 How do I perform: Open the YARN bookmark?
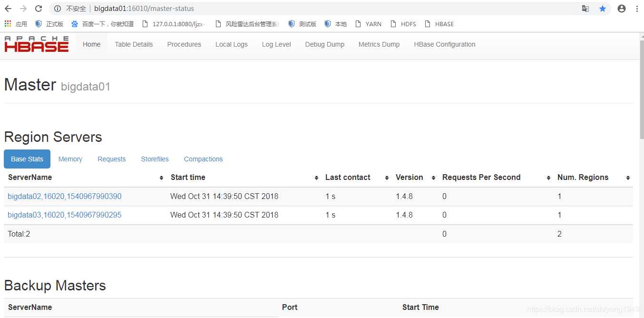click(369, 24)
